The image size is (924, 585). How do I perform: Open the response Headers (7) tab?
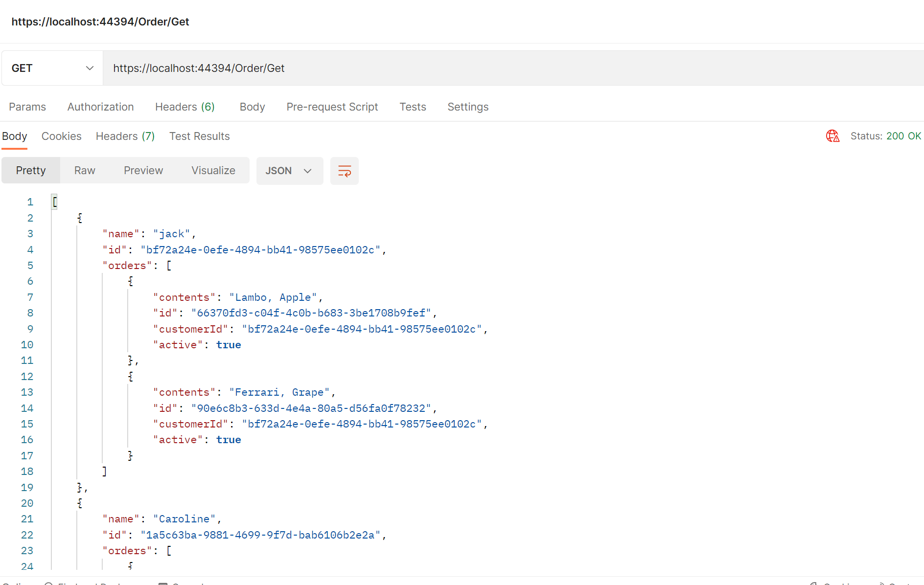click(125, 136)
